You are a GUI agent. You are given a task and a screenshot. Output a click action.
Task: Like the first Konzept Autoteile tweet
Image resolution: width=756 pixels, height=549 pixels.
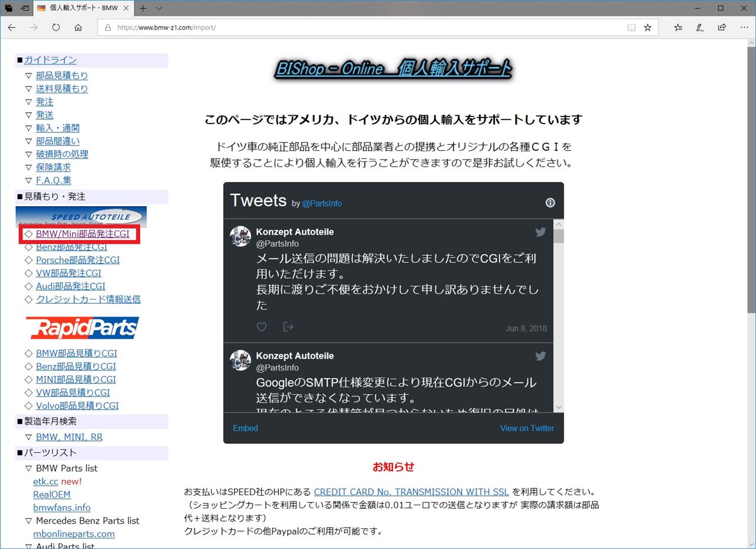pos(262,327)
